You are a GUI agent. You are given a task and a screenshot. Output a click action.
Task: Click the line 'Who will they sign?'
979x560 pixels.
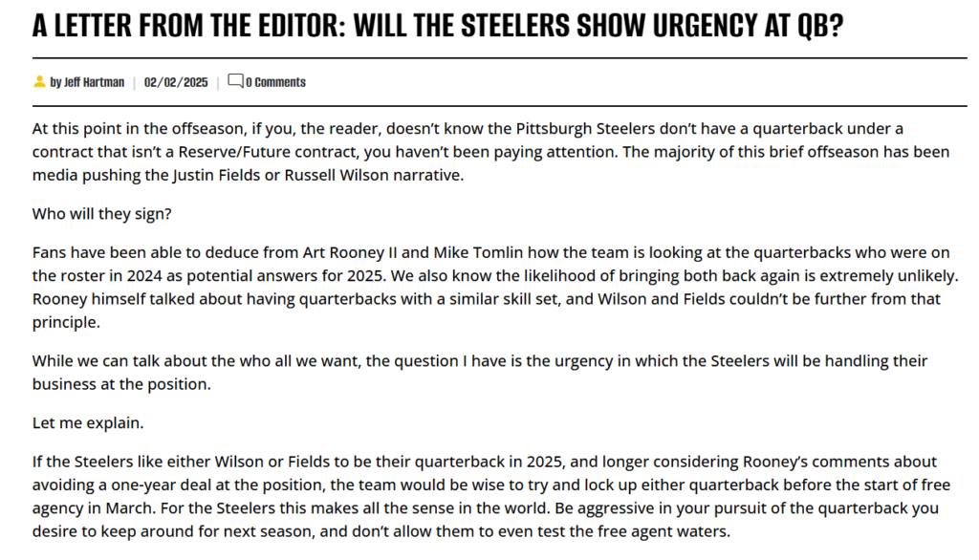pyautogui.click(x=101, y=214)
